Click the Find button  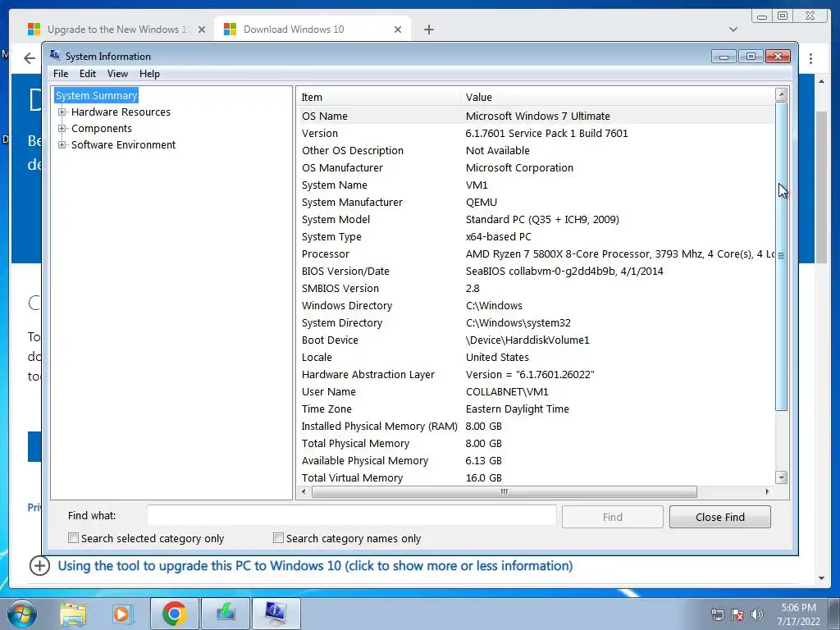(x=612, y=517)
